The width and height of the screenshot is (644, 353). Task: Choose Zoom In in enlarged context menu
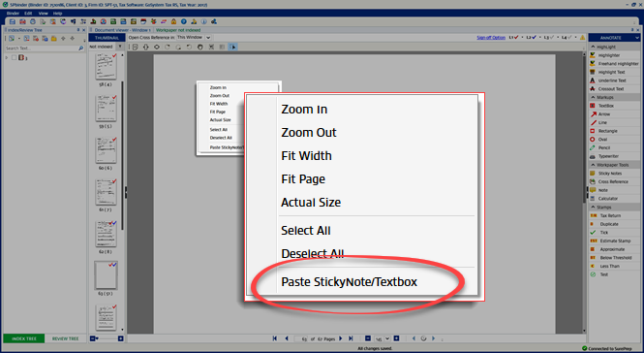click(304, 110)
